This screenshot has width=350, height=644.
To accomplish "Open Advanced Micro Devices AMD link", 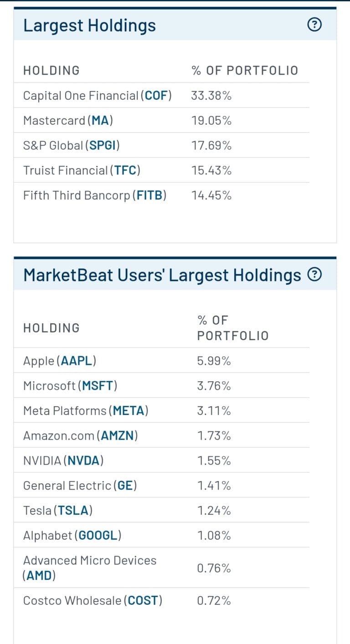I will [40, 575].
